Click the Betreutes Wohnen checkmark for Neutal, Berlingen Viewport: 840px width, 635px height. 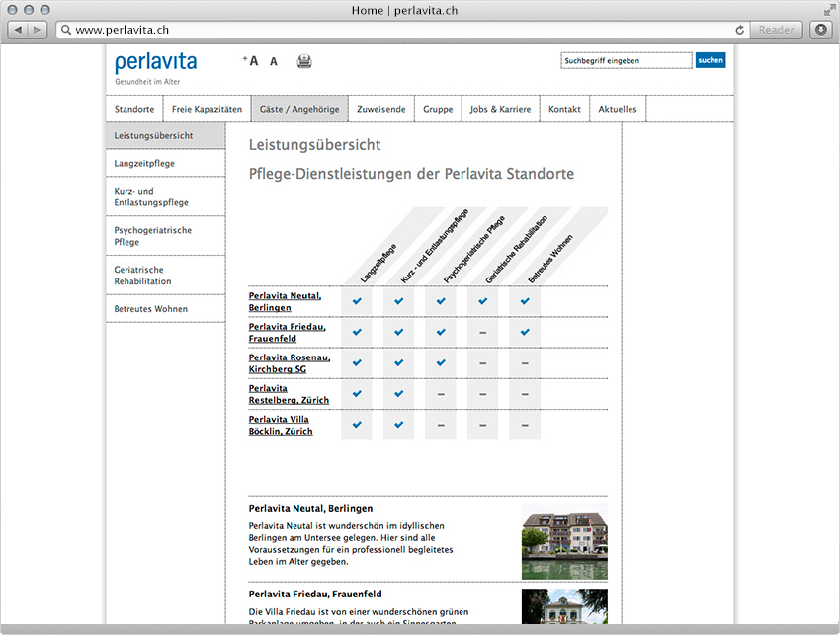(525, 301)
